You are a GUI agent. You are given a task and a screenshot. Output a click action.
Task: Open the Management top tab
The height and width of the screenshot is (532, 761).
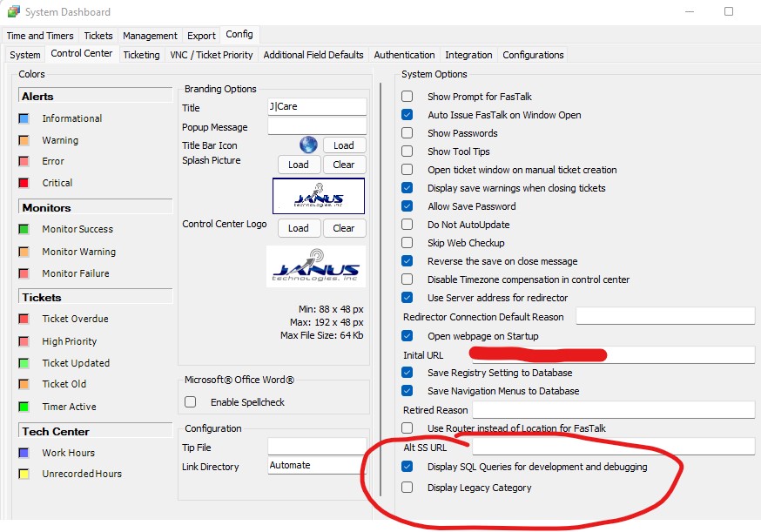tap(150, 36)
